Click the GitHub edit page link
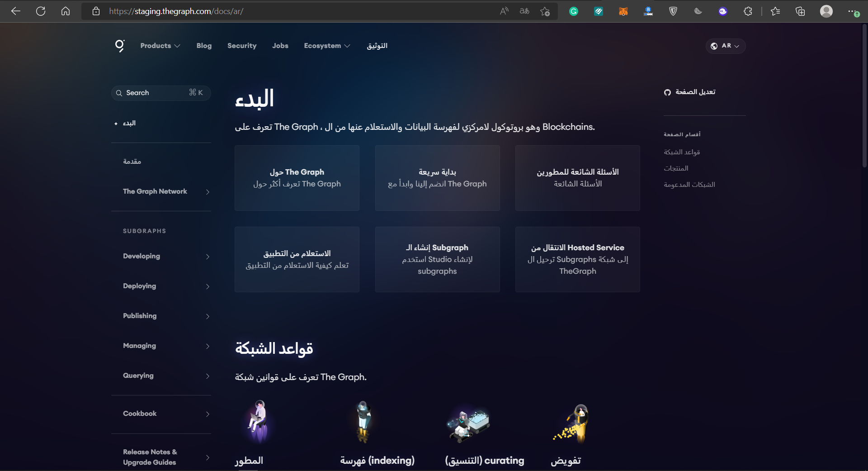The width and height of the screenshot is (868, 471). 690,92
